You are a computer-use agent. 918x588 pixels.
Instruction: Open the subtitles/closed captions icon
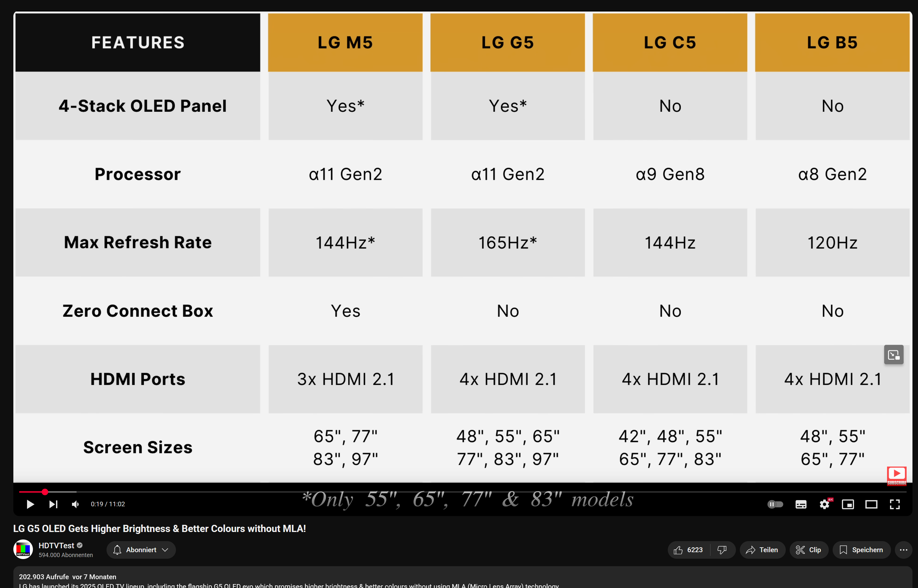[x=801, y=504]
